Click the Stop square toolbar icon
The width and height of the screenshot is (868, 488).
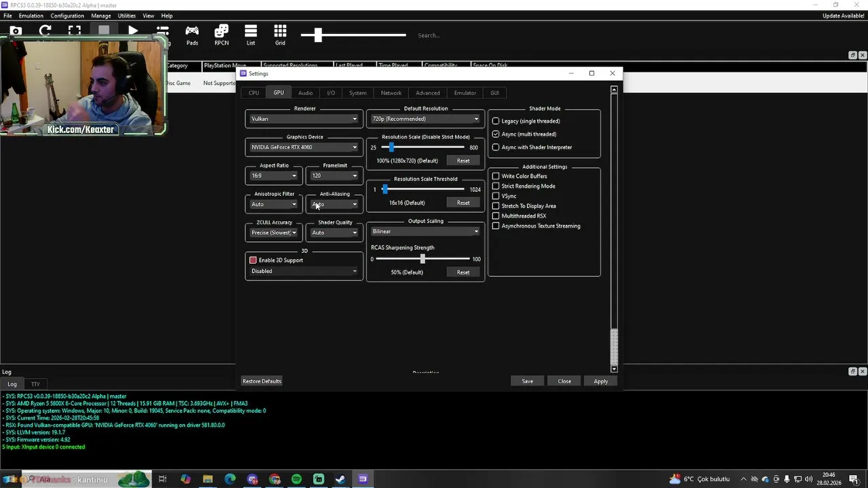click(x=104, y=30)
